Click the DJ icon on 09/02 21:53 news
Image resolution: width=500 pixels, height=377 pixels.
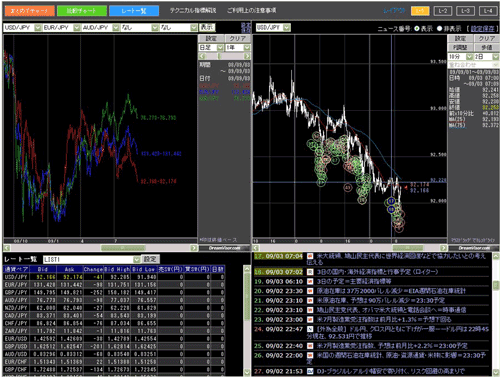coord(310,371)
